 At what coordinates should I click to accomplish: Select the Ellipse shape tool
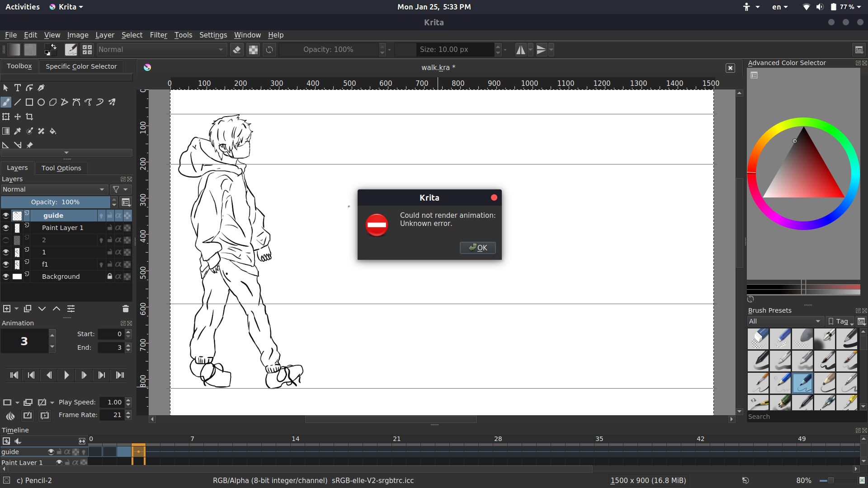click(41, 102)
